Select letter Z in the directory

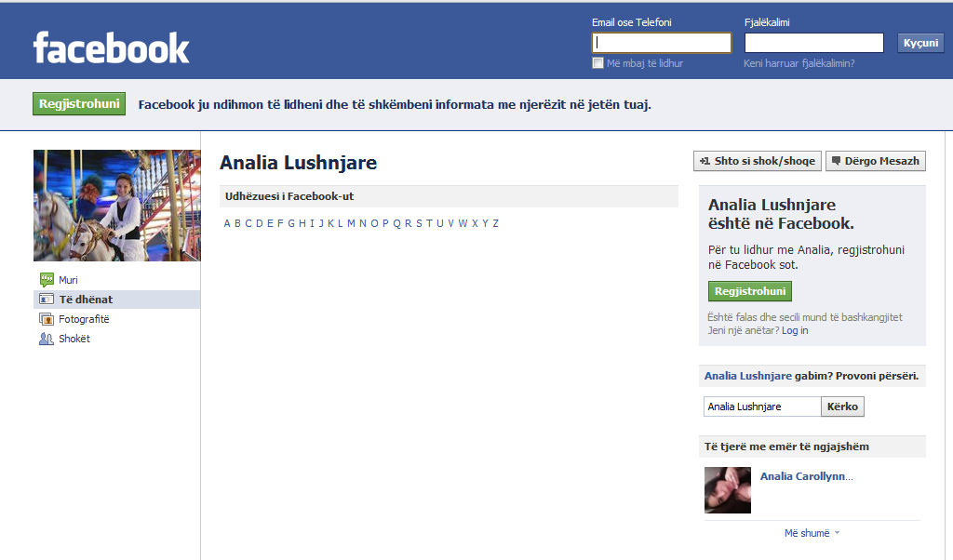[x=495, y=223]
